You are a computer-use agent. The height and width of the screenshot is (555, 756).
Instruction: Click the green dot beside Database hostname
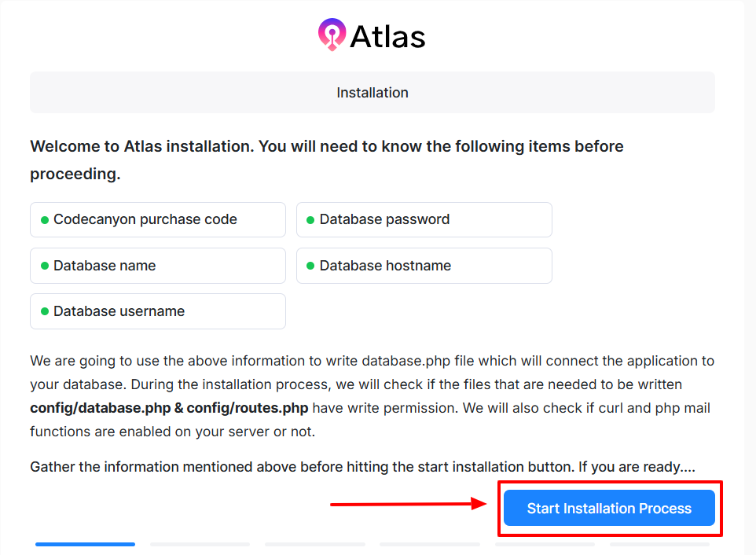click(310, 266)
